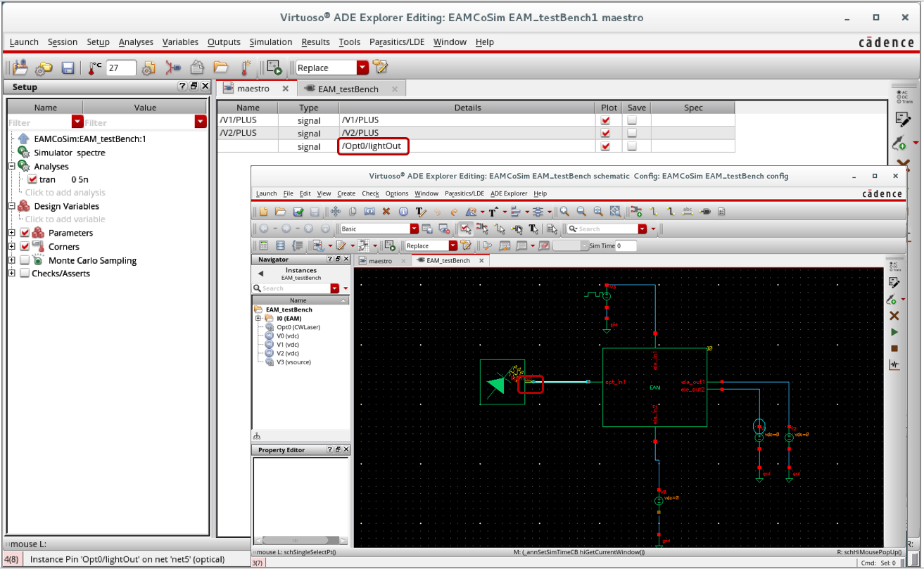Click the brown Stop simulation square icon
The image size is (924, 569).
tap(894, 348)
